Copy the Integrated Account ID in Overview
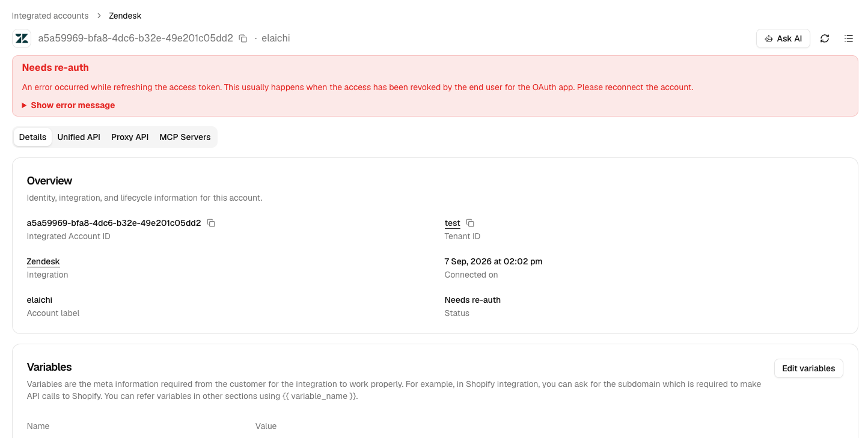Image resolution: width=868 pixels, height=438 pixels. (211, 223)
